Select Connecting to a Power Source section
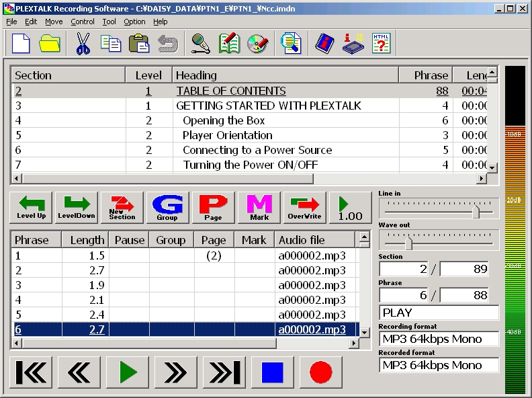Screen dimensions: 532x398 (x=249, y=150)
